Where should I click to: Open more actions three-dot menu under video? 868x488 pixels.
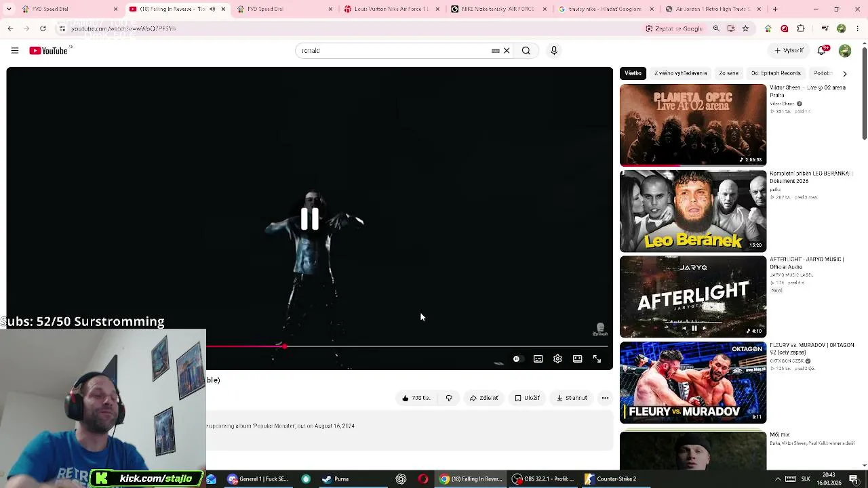click(x=605, y=398)
